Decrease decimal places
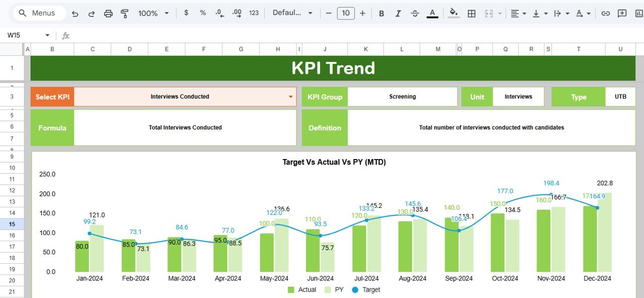Viewport: 644px width, 298px height. [x=219, y=13]
